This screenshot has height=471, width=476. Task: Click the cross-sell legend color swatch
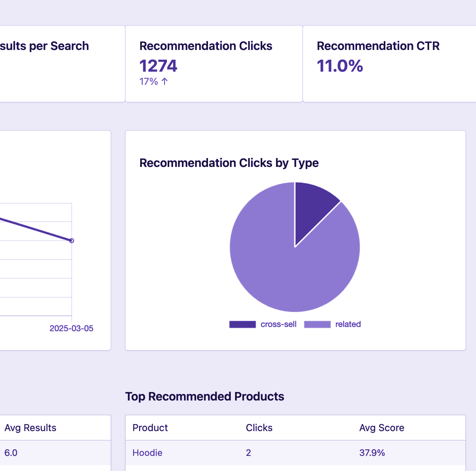click(242, 324)
